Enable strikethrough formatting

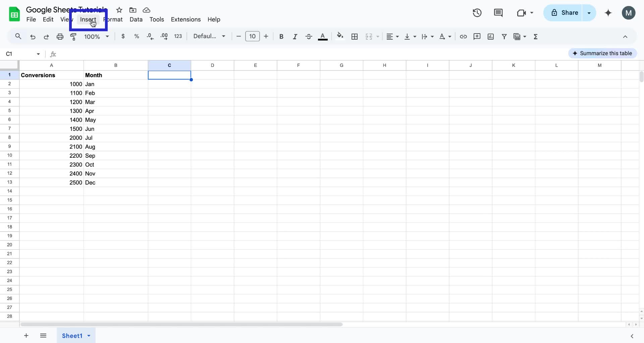pos(309,36)
